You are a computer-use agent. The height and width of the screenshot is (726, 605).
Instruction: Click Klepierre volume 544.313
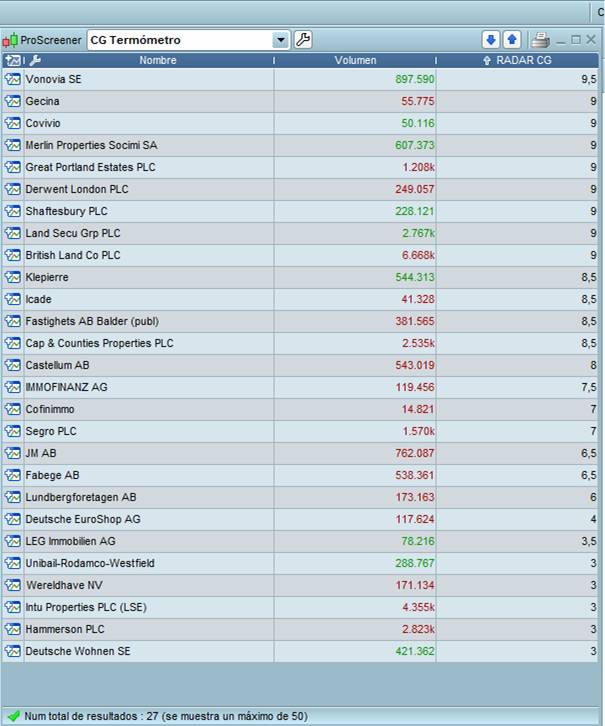pyautogui.click(x=415, y=277)
